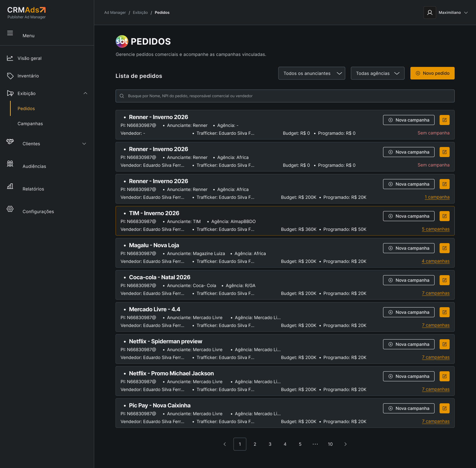Click the search magnifier icon

point(122,96)
